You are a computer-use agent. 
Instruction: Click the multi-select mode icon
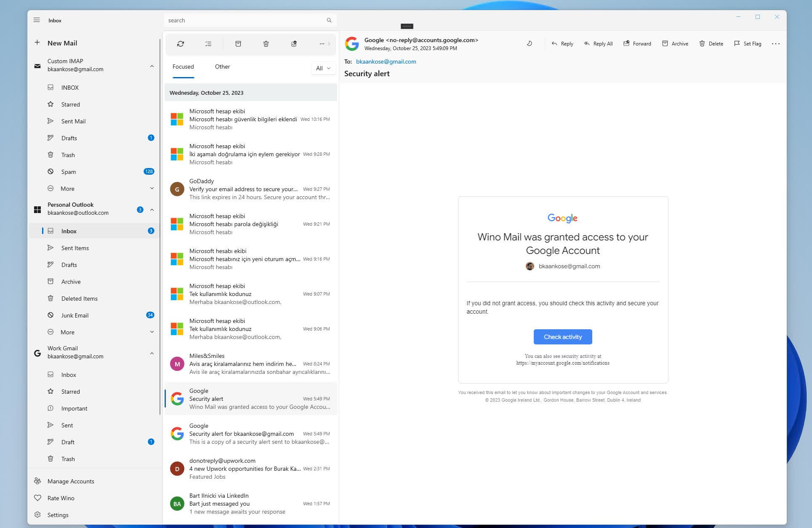coord(208,44)
